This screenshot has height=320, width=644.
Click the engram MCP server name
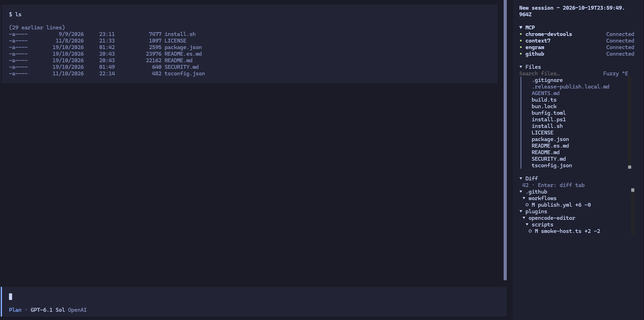(535, 47)
